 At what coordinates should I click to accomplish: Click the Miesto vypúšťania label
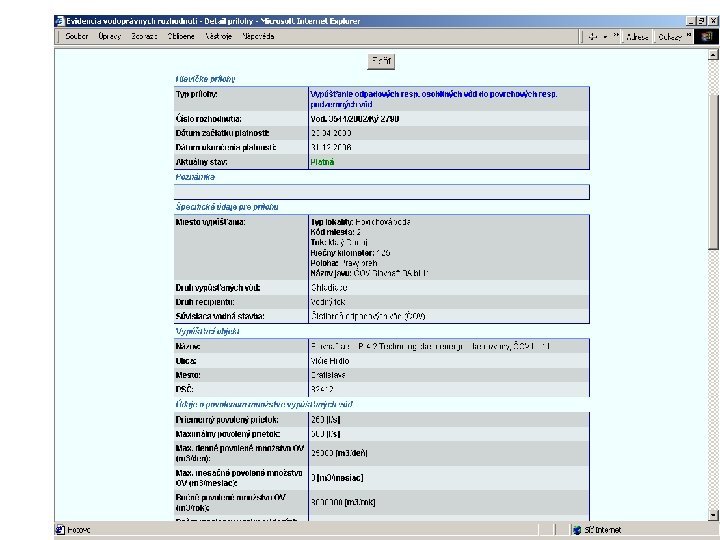[x=210, y=222]
